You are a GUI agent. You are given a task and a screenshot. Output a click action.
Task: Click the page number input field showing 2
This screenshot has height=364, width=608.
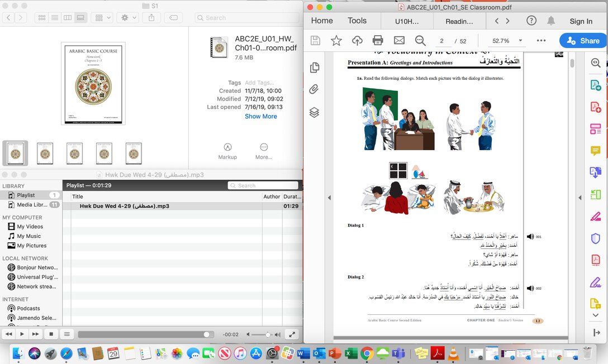pos(441,40)
